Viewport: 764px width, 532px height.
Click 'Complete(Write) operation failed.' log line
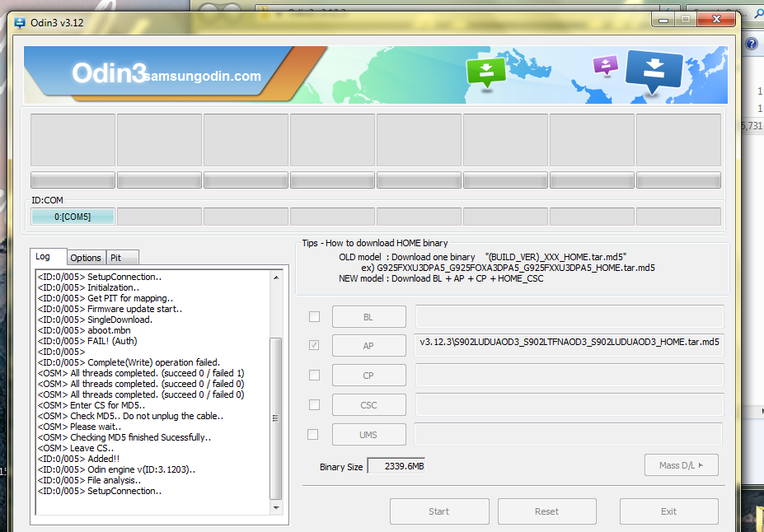[x=129, y=362]
